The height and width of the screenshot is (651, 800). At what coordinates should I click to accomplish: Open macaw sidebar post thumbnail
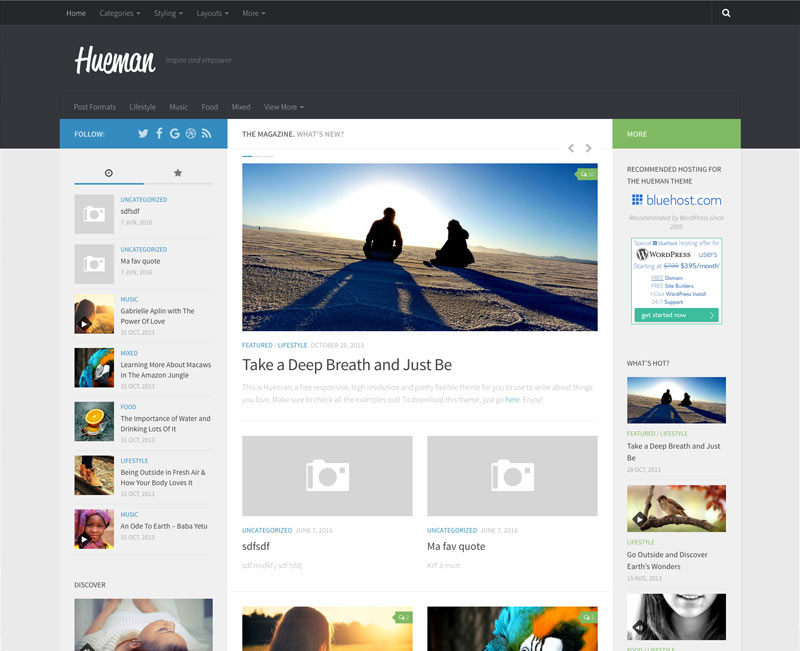tap(94, 368)
